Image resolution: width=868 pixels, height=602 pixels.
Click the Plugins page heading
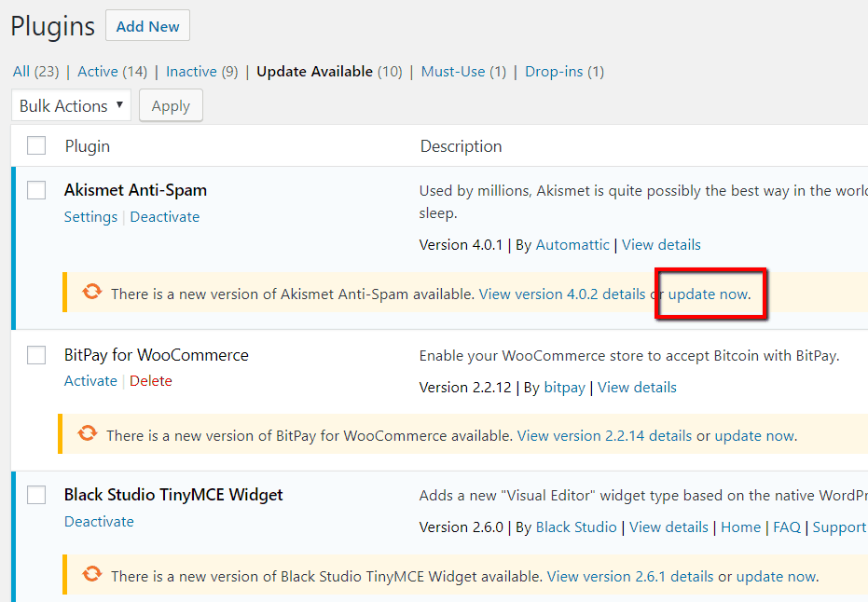coord(52,26)
